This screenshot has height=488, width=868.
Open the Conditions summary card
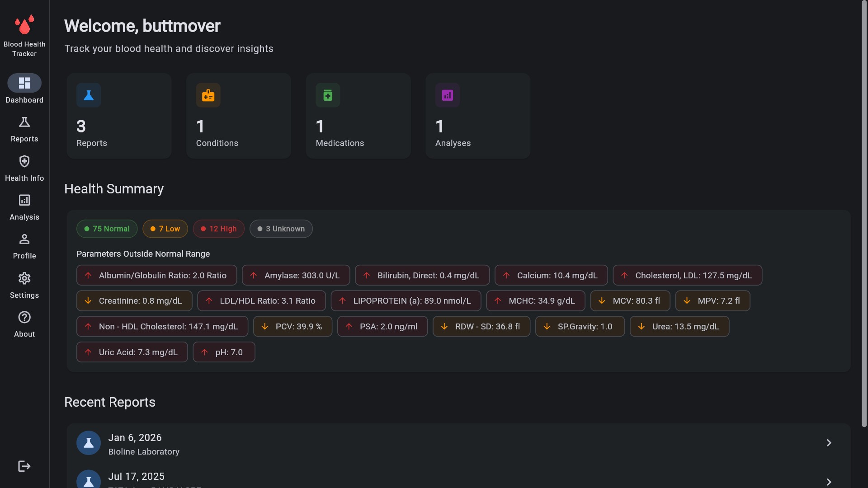pos(239,116)
